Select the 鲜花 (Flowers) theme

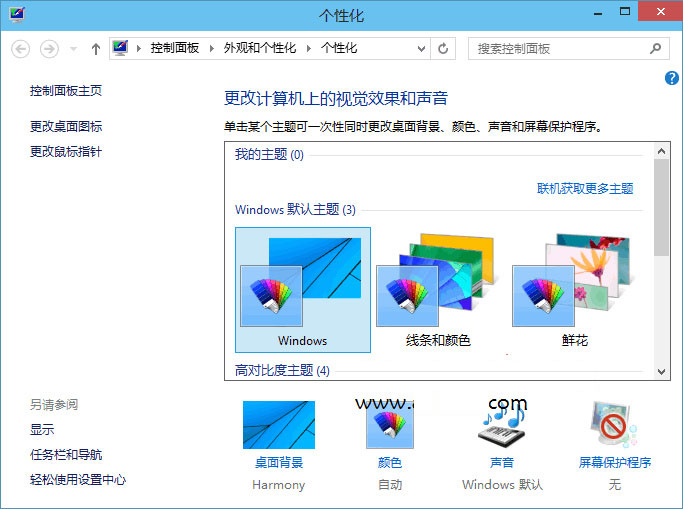[574, 289]
